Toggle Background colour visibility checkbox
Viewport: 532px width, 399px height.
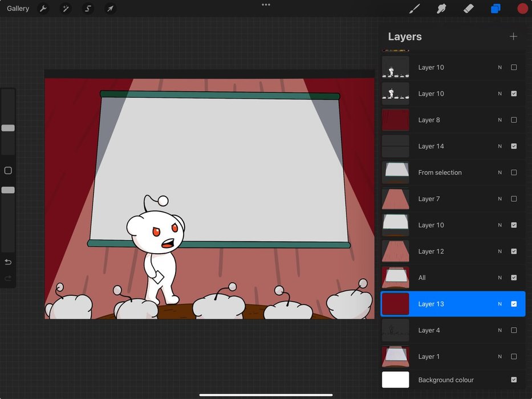pyautogui.click(x=514, y=380)
